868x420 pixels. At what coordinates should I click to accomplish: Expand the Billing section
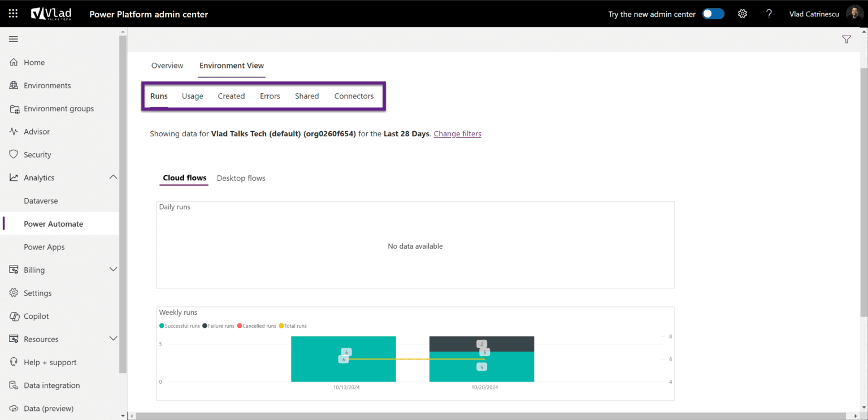tap(112, 270)
